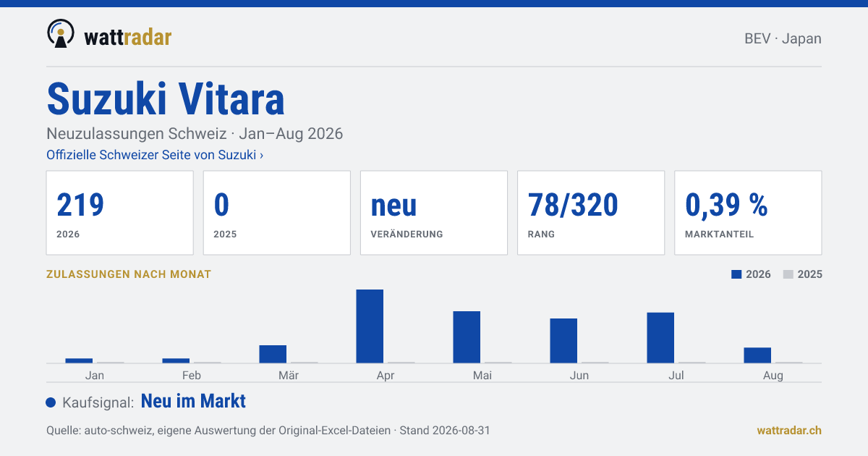The image size is (868, 456).
Task: Click the Mär axis label
Action: click(289, 375)
